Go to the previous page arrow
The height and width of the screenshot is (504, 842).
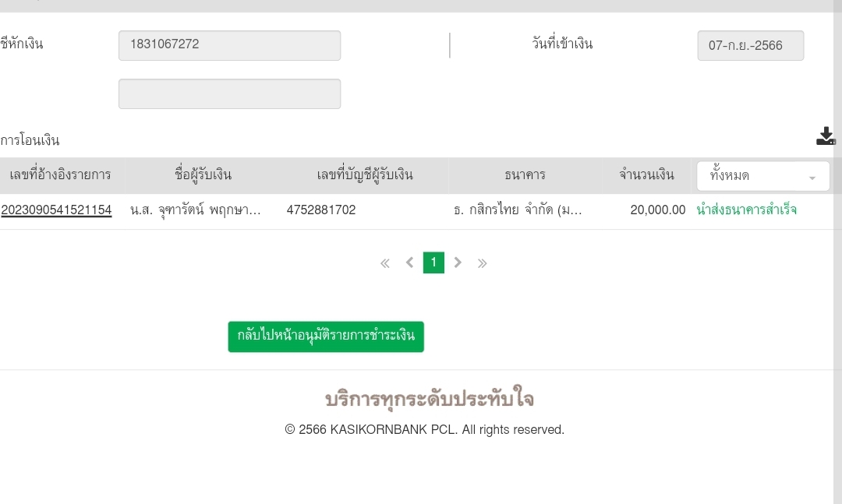[x=409, y=263]
